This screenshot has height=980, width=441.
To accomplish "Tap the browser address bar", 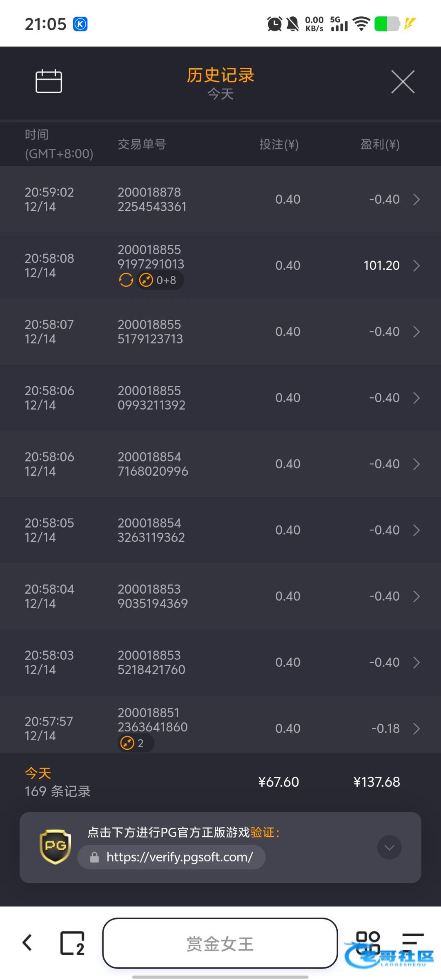I will pyautogui.click(x=220, y=943).
